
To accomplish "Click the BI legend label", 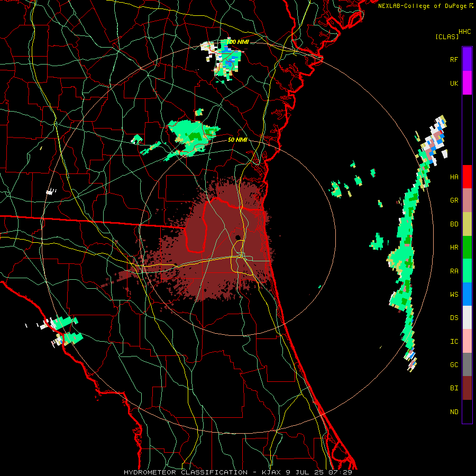I will tap(454, 388).
